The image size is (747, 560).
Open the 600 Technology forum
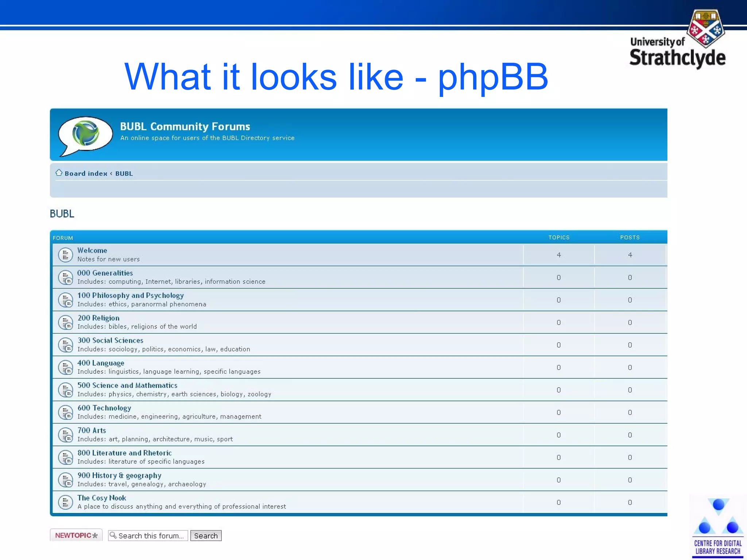point(104,408)
